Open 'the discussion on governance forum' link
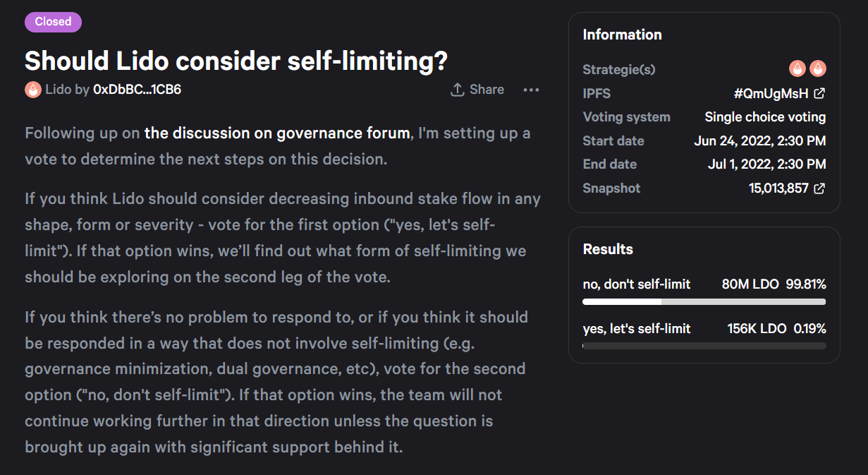 (x=277, y=133)
